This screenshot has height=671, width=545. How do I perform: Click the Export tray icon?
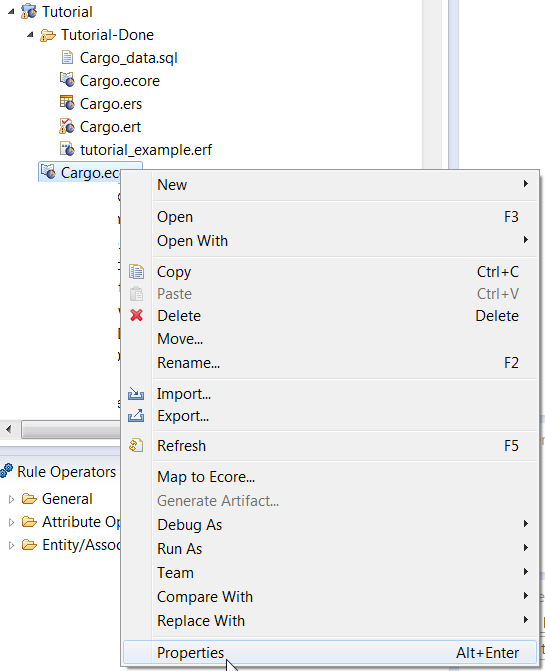(x=136, y=416)
